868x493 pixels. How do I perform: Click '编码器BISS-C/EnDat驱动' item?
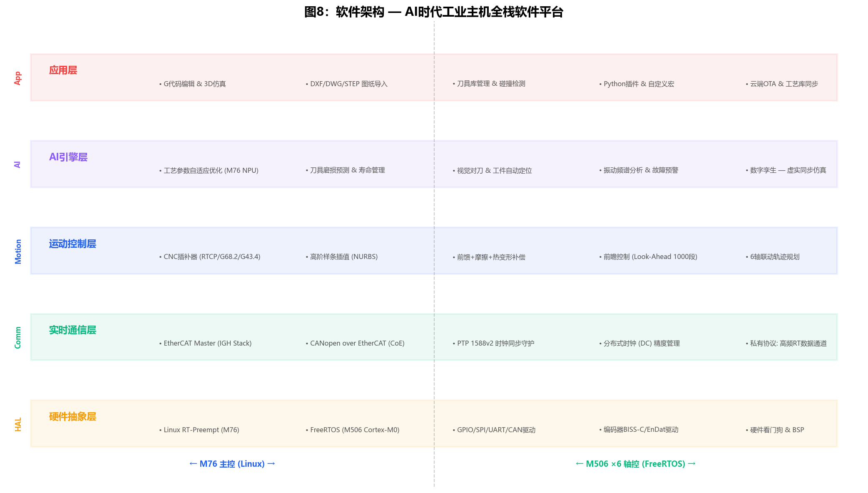tap(639, 430)
